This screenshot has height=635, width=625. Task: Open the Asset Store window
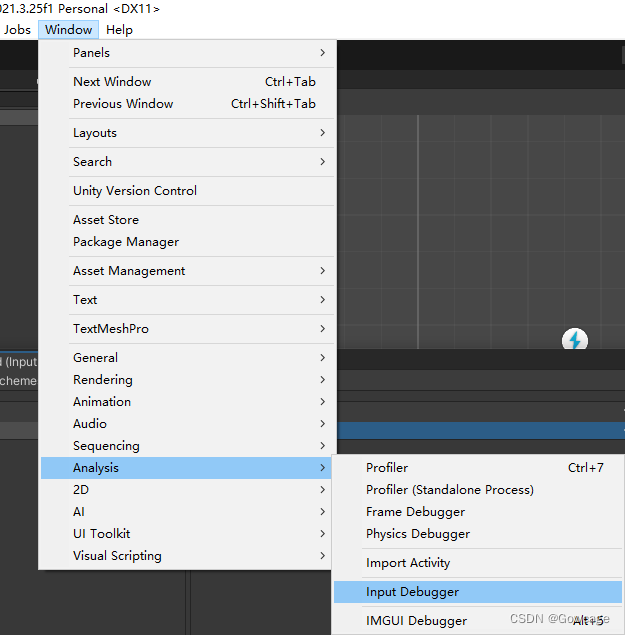pos(188,220)
